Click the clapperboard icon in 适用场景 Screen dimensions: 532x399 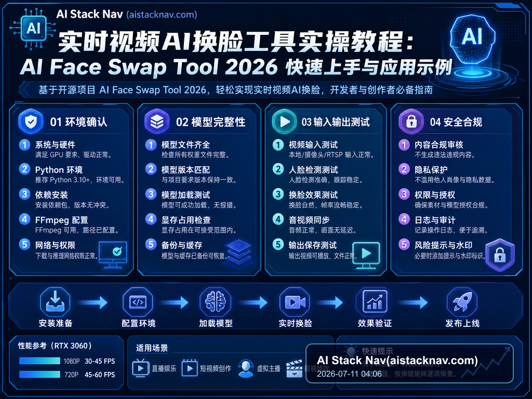click(294, 369)
